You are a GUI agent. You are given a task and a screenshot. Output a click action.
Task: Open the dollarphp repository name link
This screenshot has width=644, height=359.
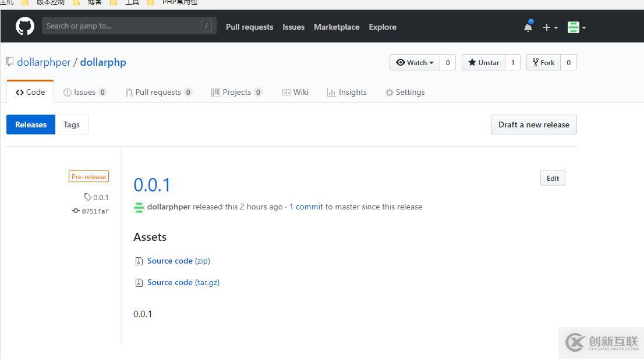tap(103, 62)
